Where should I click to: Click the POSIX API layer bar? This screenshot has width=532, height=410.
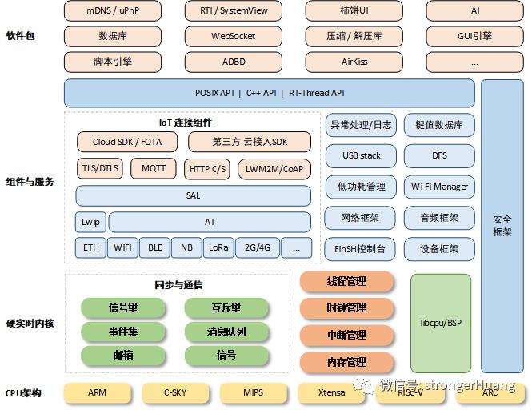point(270,93)
